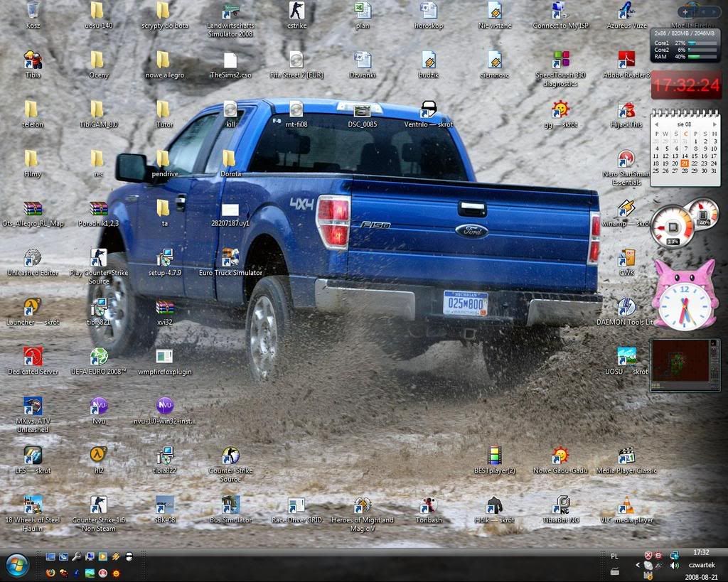Go to next month in calendar gadget
728x582 pixels.
(x=714, y=124)
